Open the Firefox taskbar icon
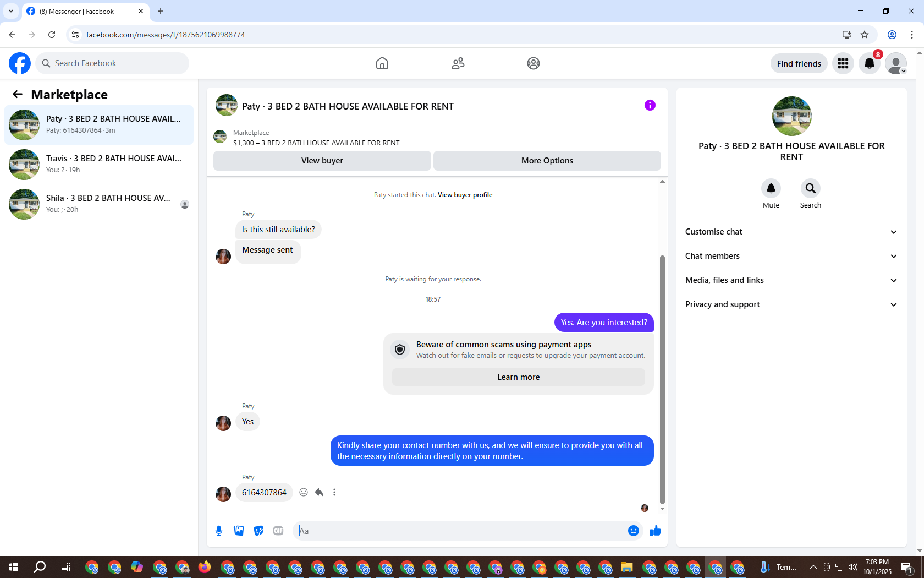The image size is (924, 578). [x=205, y=567]
